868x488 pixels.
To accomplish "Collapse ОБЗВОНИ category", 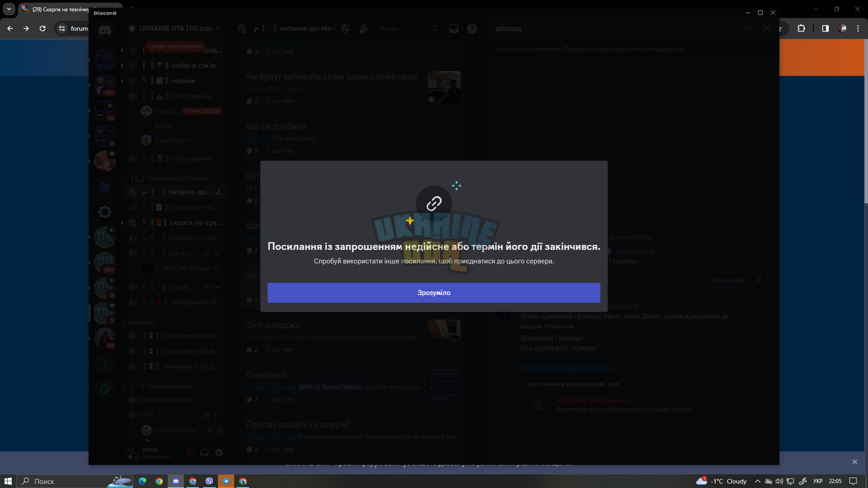I will (139, 323).
